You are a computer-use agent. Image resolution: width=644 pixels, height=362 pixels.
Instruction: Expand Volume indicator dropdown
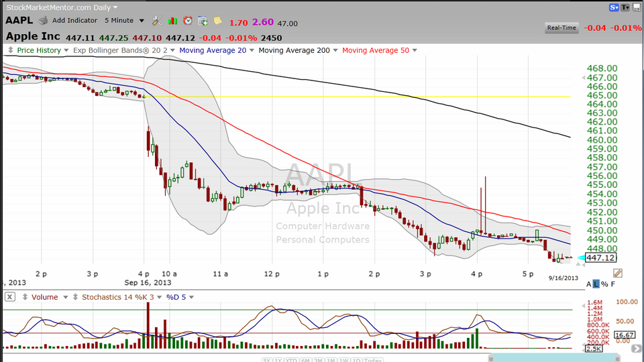65,297
